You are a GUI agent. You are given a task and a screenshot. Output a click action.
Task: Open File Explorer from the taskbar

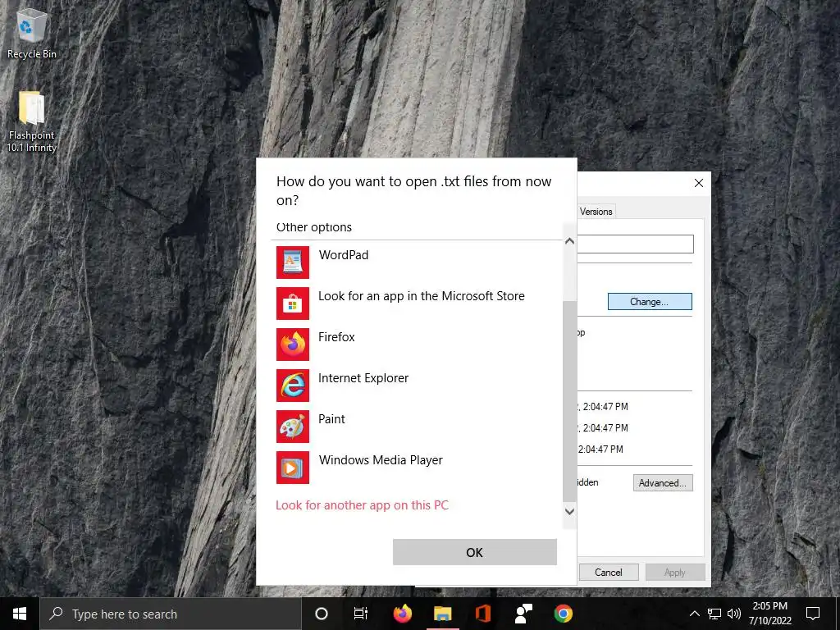pos(442,614)
